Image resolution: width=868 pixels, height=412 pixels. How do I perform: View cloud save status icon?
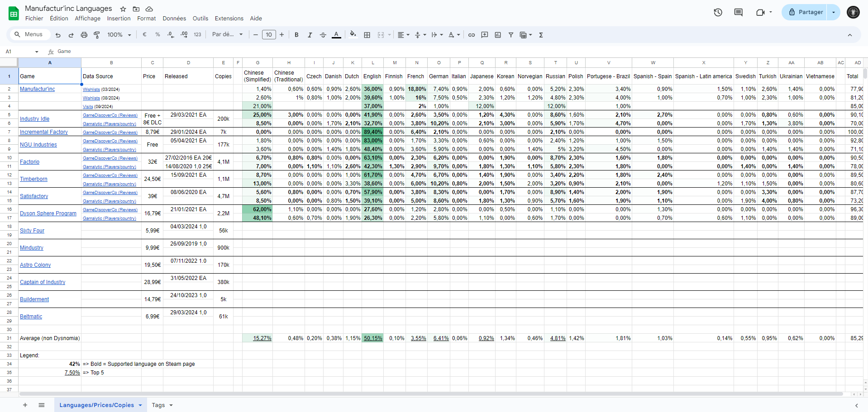[x=149, y=9]
